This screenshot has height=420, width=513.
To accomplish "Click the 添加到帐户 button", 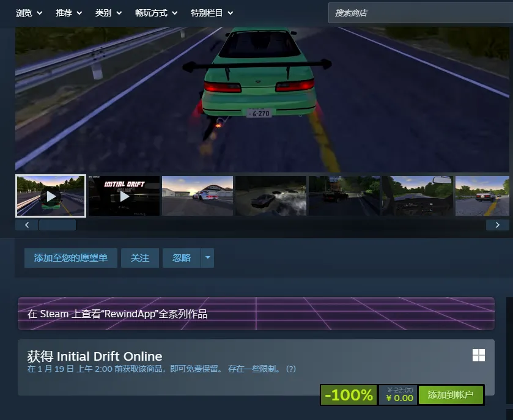I will click(x=451, y=395).
